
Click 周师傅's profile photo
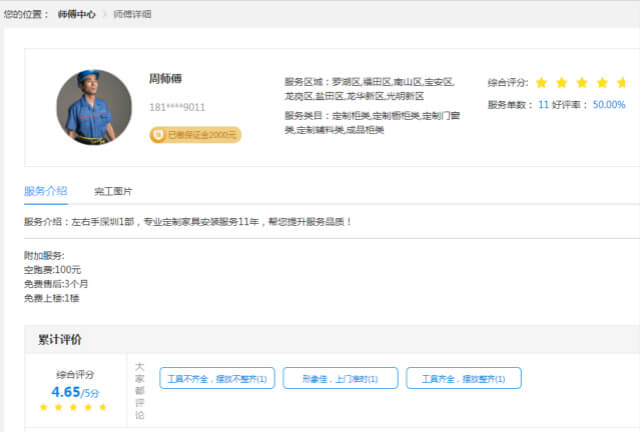coord(94,107)
